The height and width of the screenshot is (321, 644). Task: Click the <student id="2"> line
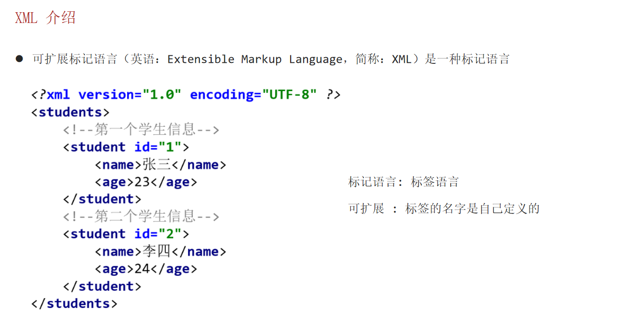click(x=126, y=234)
